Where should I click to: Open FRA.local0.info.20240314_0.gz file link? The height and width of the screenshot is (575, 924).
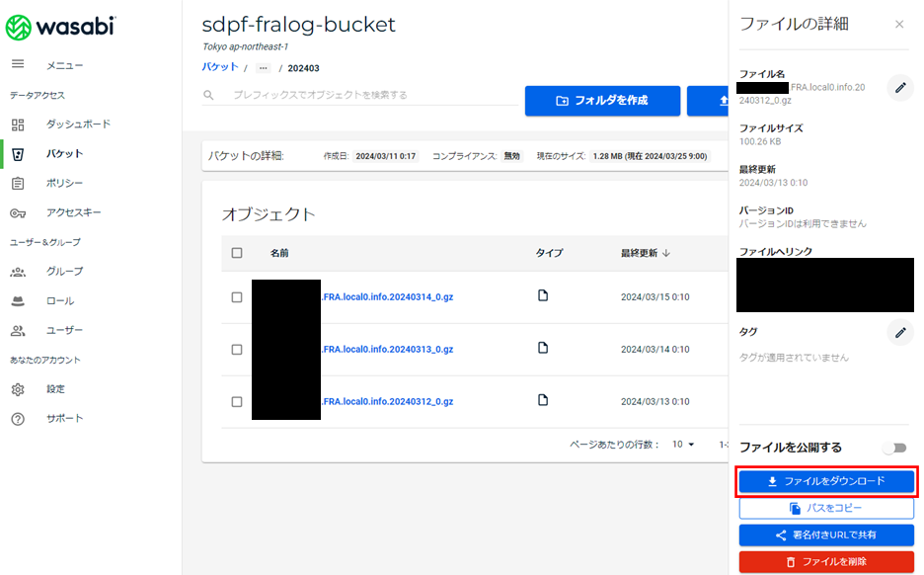coord(387,297)
